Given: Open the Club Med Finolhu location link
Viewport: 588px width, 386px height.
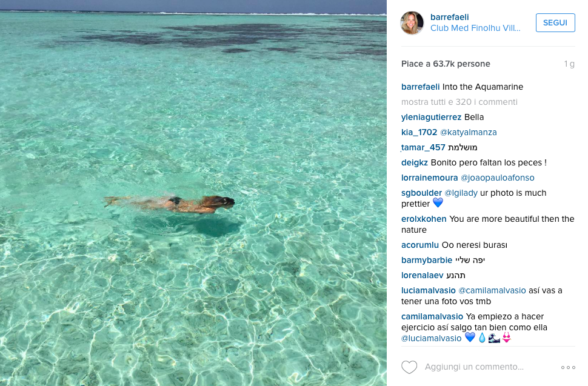Looking at the screenshot, I should [475, 28].
